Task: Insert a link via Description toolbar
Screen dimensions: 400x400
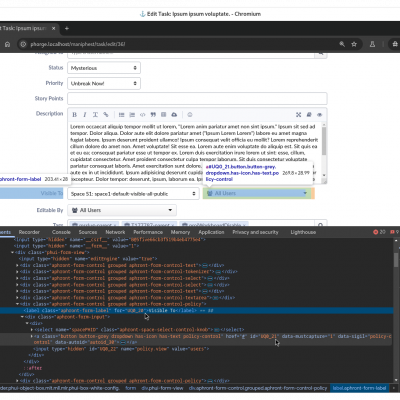Action: pos(106,115)
